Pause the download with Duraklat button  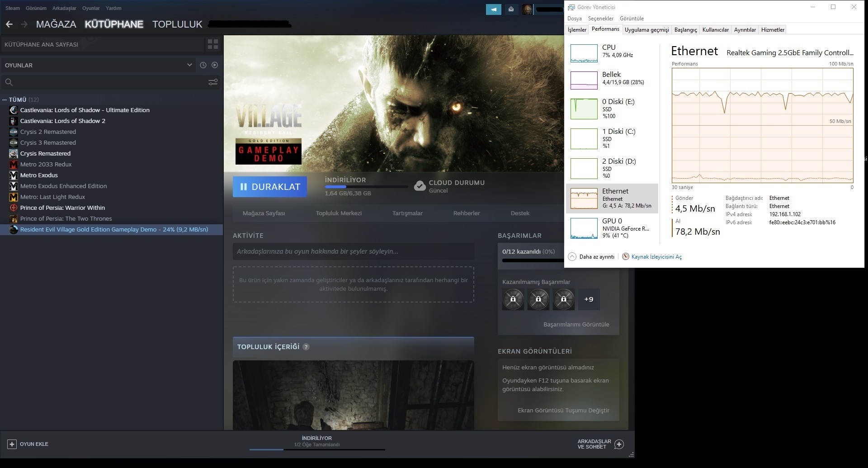pyautogui.click(x=270, y=187)
